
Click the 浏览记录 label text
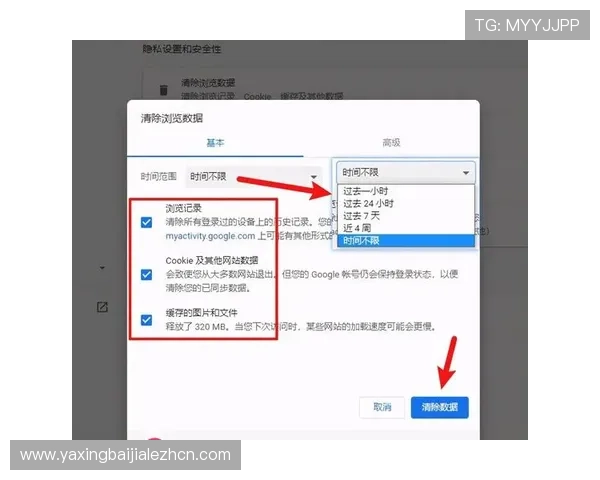tap(183, 208)
